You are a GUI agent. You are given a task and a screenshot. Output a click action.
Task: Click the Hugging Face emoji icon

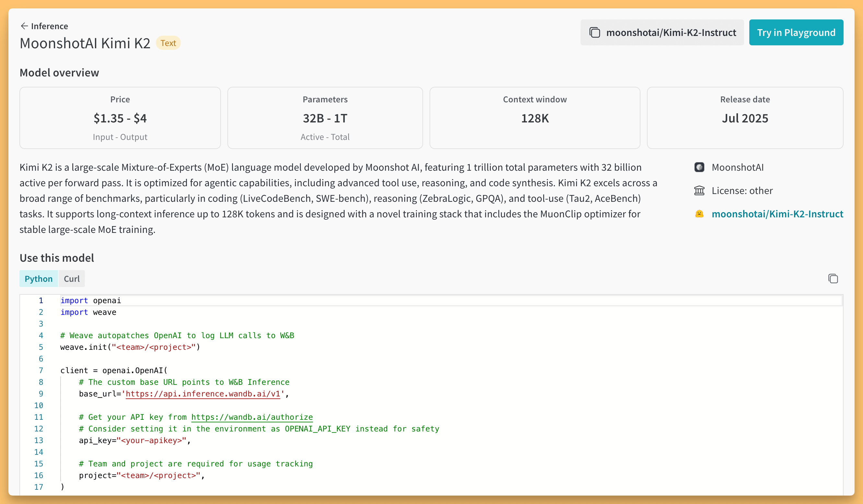pos(699,214)
